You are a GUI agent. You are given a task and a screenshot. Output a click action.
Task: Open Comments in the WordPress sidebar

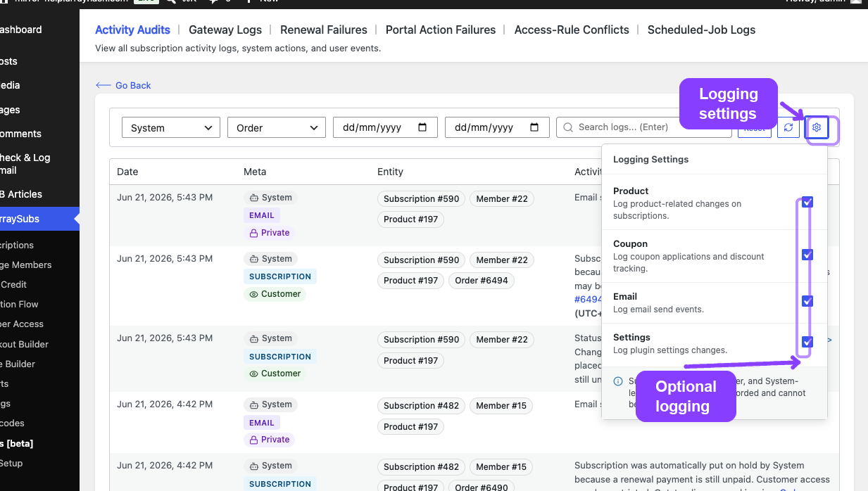(x=39, y=134)
